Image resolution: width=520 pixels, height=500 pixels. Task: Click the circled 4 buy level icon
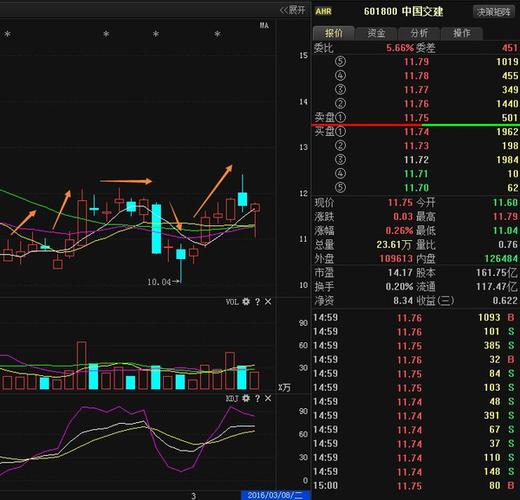pos(340,174)
